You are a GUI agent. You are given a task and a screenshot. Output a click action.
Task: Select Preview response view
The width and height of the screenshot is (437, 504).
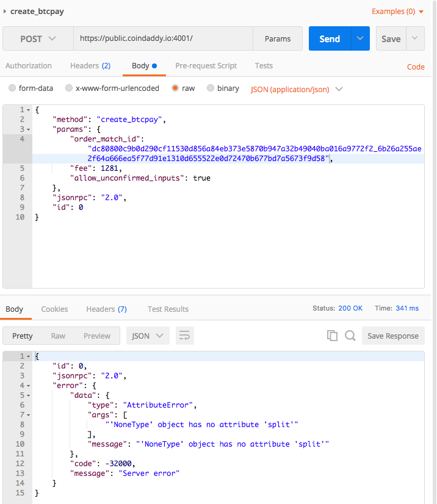pyautogui.click(x=97, y=336)
